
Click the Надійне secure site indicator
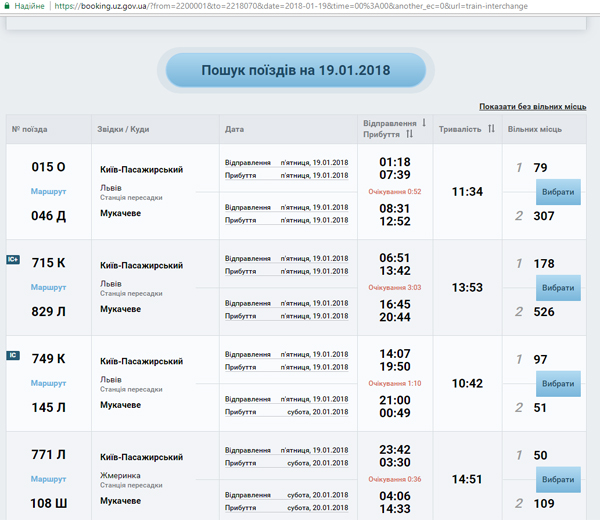[22, 6]
